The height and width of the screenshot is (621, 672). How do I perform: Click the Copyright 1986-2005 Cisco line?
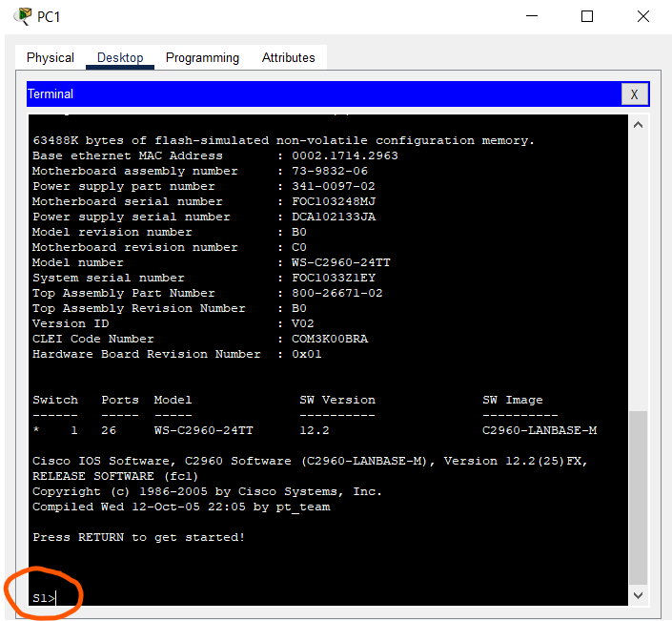point(207,491)
